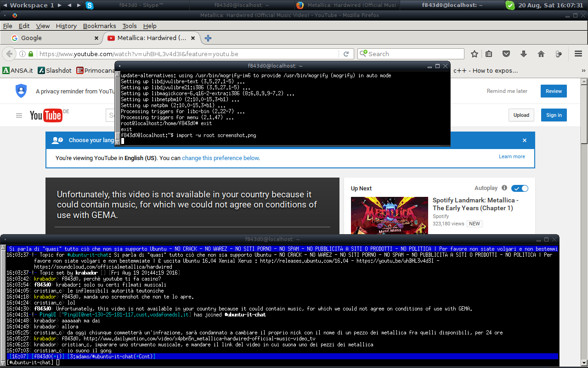The image size is (588, 368).
Task: Expand the bookmarks toolbar overflow chevron
Action: coord(582,70)
